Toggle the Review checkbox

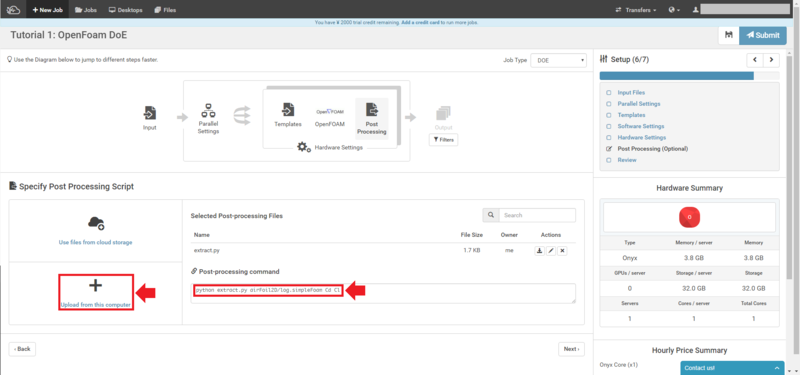coord(609,160)
